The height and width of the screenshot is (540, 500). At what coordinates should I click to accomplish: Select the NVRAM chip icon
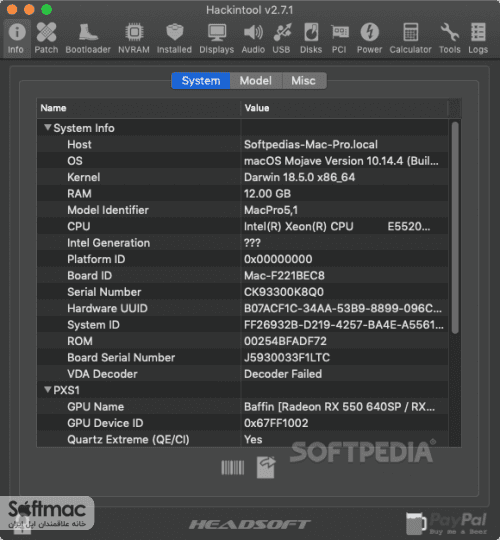click(x=134, y=32)
